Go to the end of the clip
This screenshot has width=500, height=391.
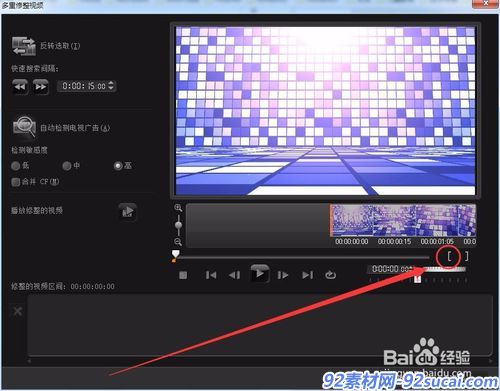[307, 275]
